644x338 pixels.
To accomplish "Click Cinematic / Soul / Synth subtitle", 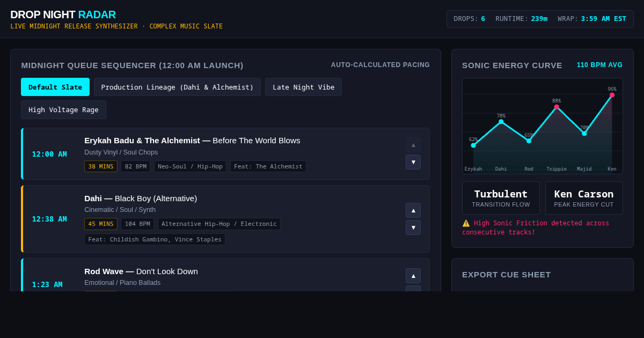I will click(x=120, y=210).
